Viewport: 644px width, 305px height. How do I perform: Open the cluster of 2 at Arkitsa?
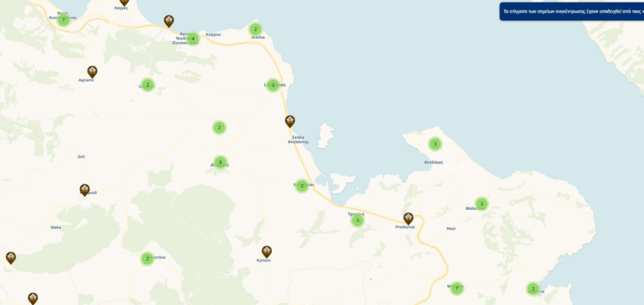coord(255,29)
